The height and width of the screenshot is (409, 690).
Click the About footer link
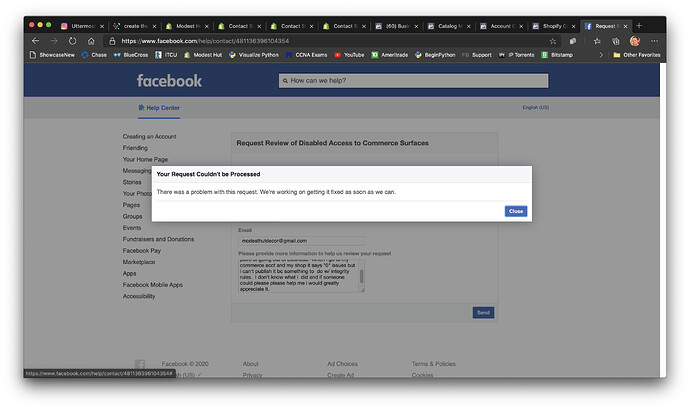(x=250, y=364)
